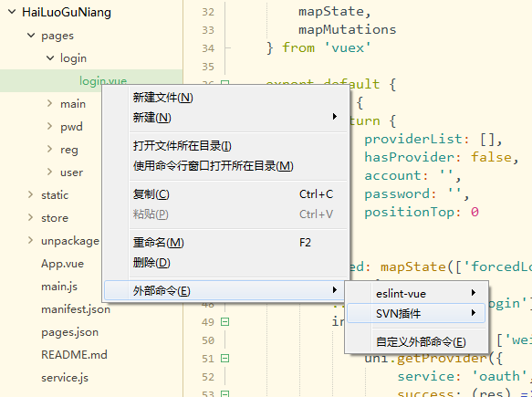Select the pwd folder label
The width and height of the screenshot is (532, 397).
71,127
